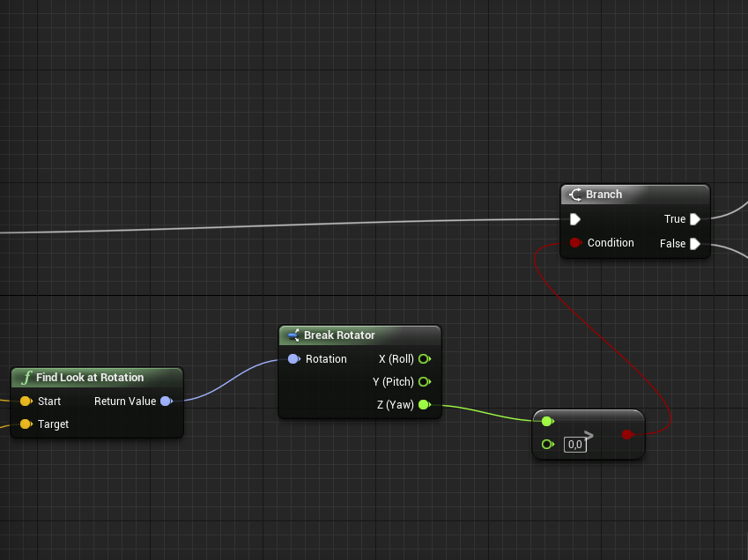Click the True label on Branch
748x560 pixels.
[675, 219]
